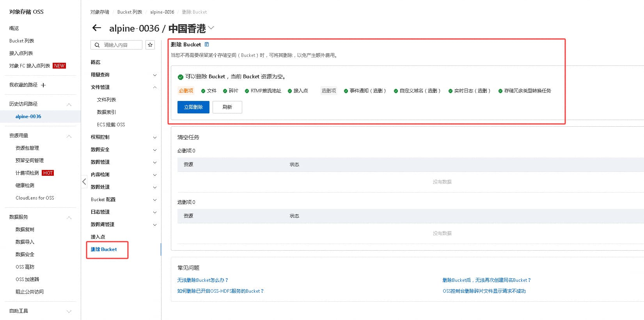Open the region dropdown arrow after 中国香港
Screen dimensions: 644x320
pos(211,28)
